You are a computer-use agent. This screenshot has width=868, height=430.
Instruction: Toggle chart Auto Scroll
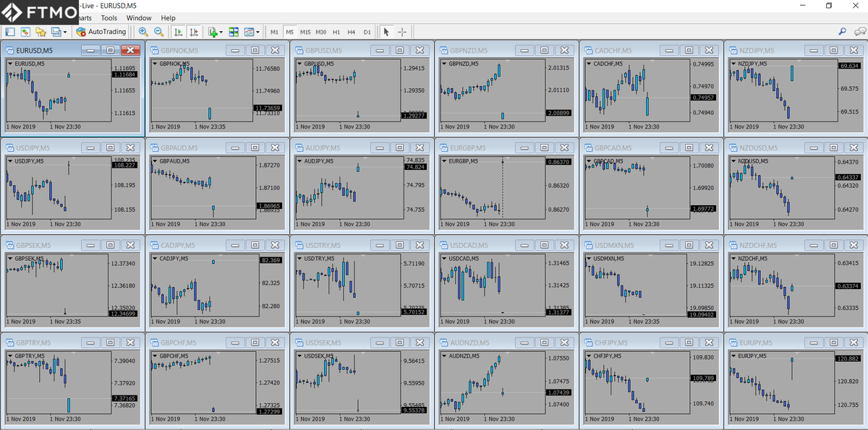click(x=178, y=32)
